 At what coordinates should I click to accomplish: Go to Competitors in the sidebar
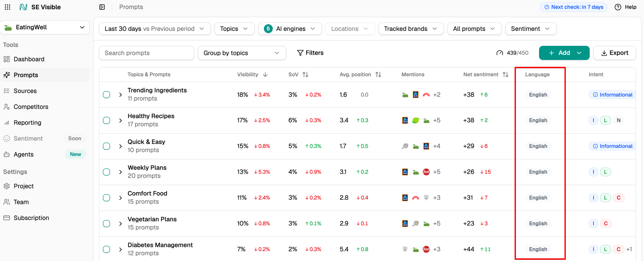45,107
